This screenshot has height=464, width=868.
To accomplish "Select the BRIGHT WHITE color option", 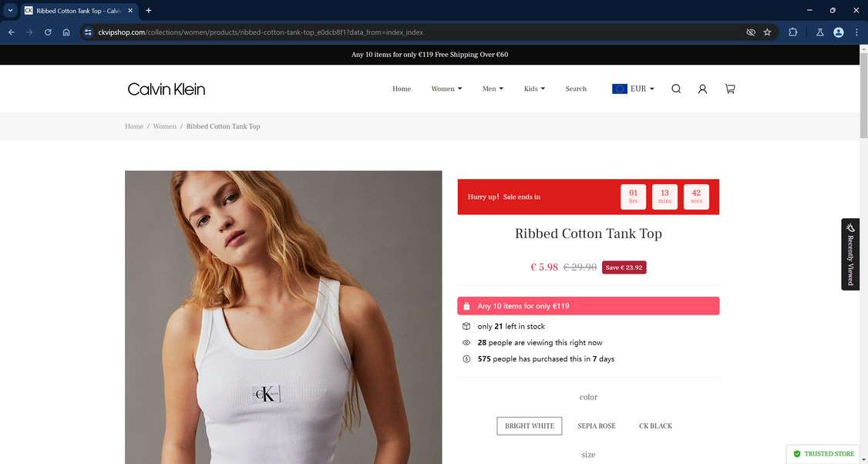I will click(x=530, y=425).
